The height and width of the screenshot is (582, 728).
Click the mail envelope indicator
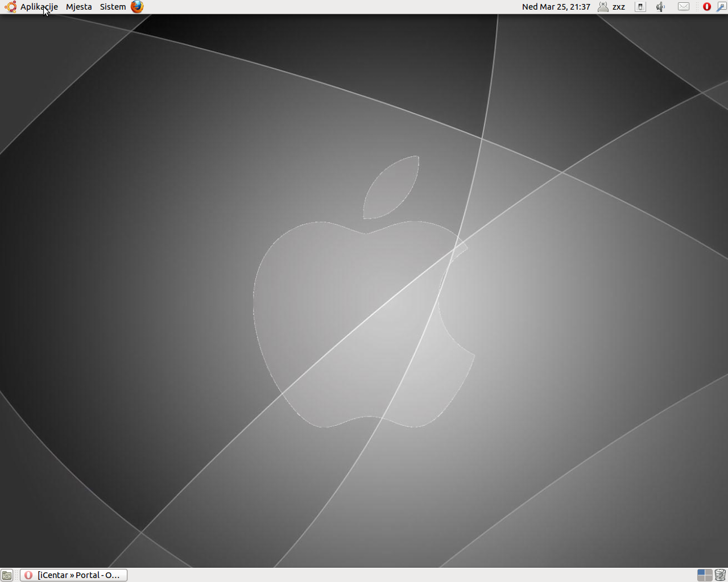[684, 7]
